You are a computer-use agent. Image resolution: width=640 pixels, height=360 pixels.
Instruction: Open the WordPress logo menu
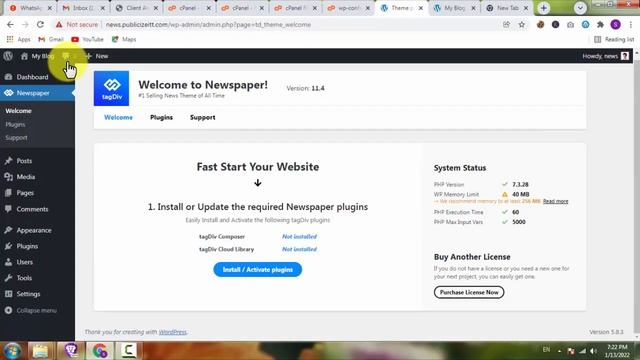point(8,56)
